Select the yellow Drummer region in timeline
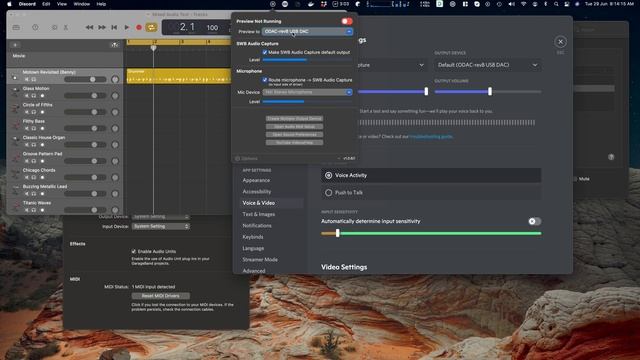 click(178, 76)
